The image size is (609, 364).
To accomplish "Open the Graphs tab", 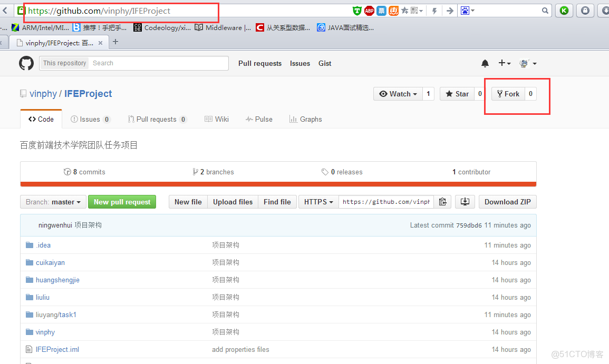I will coord(306,119).
